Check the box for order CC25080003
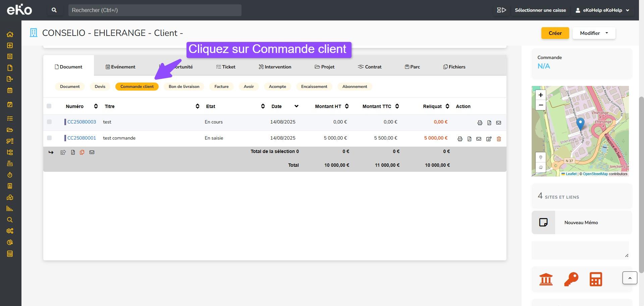The image size is (644, 306). click(x=49, y=122)
